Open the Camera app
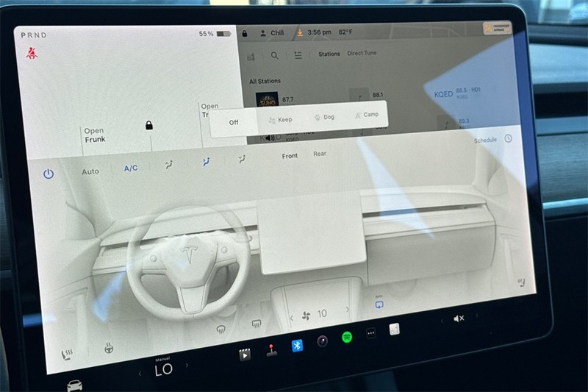588x392 pixels. pos(322,341)
